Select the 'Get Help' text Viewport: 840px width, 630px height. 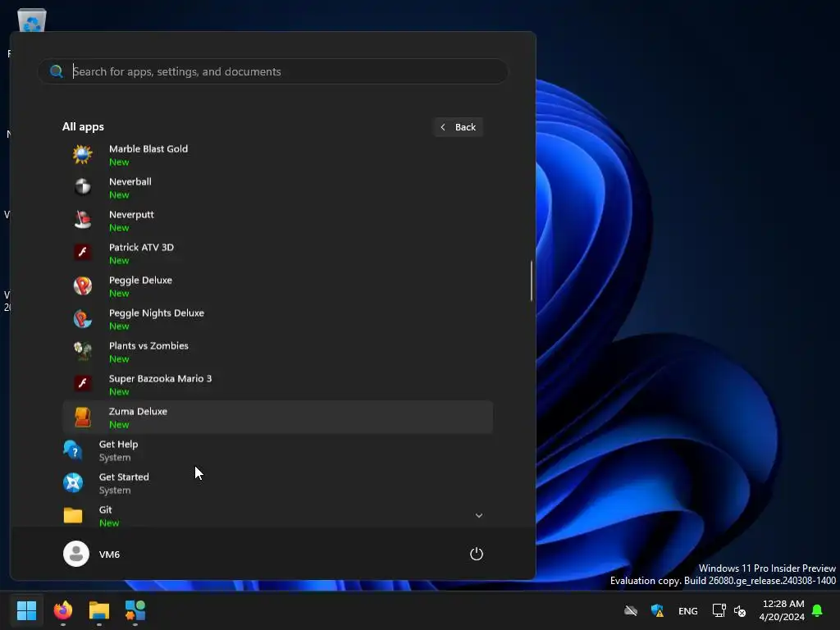(x=118, y=444)
